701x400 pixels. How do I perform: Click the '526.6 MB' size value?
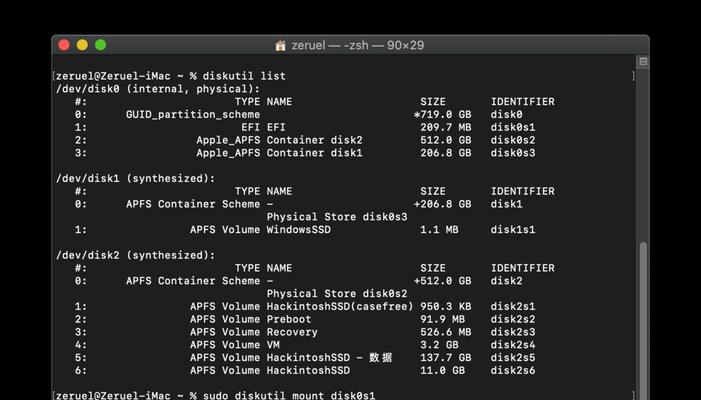pos(446,332)
